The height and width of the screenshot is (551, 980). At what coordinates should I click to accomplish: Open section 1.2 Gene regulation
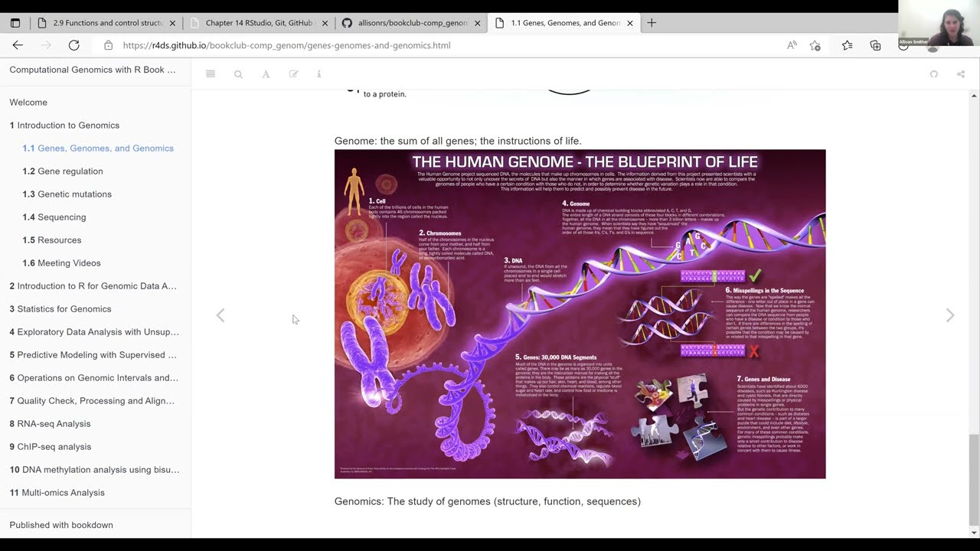[x=63, y=171]
